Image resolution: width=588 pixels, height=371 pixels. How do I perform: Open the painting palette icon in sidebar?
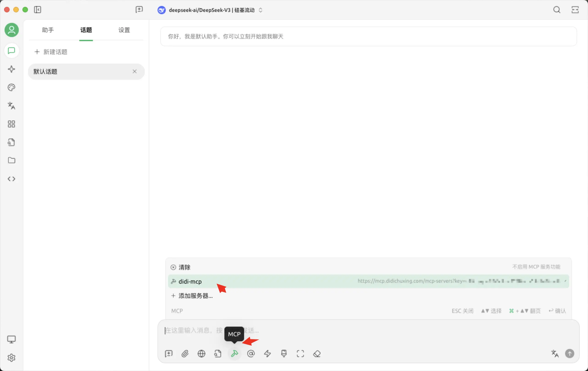click(11, 87)
